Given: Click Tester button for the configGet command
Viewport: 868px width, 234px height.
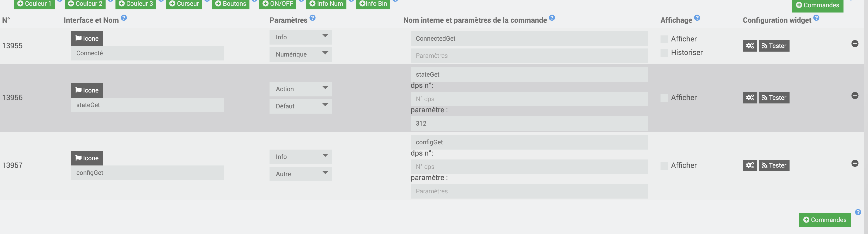Looking at the screenshot, I should 774,165.
